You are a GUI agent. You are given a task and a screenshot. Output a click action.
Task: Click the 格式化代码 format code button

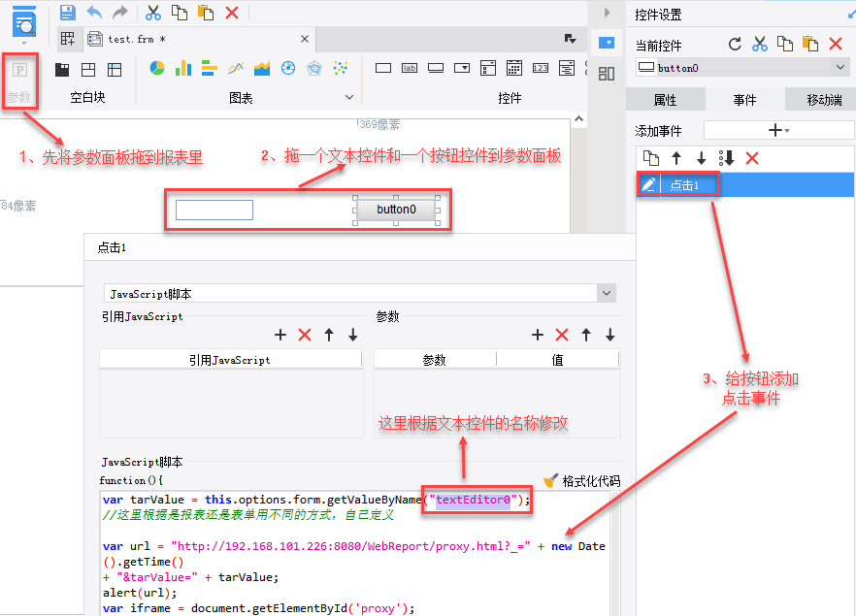click(x=582, y=481)
